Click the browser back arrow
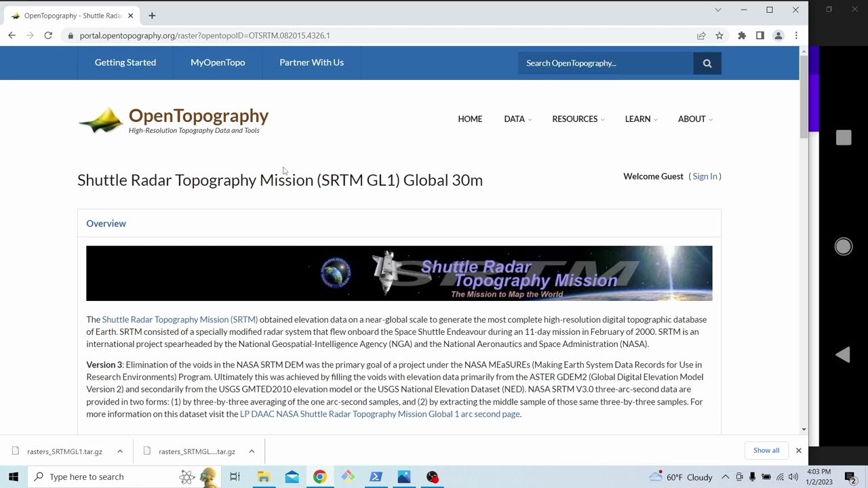This screenshot has width=868, height=488. pyautogui.click(x=12, y=35)
